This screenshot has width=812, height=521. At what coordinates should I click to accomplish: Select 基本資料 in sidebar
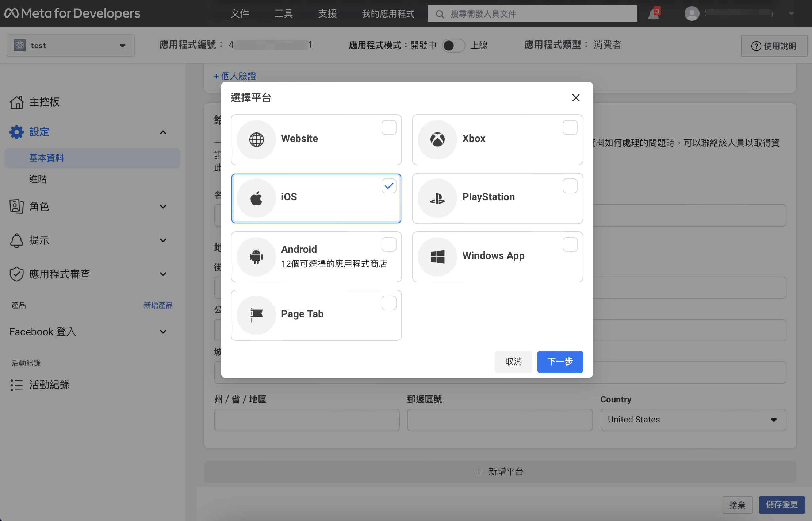click(92, 158)
